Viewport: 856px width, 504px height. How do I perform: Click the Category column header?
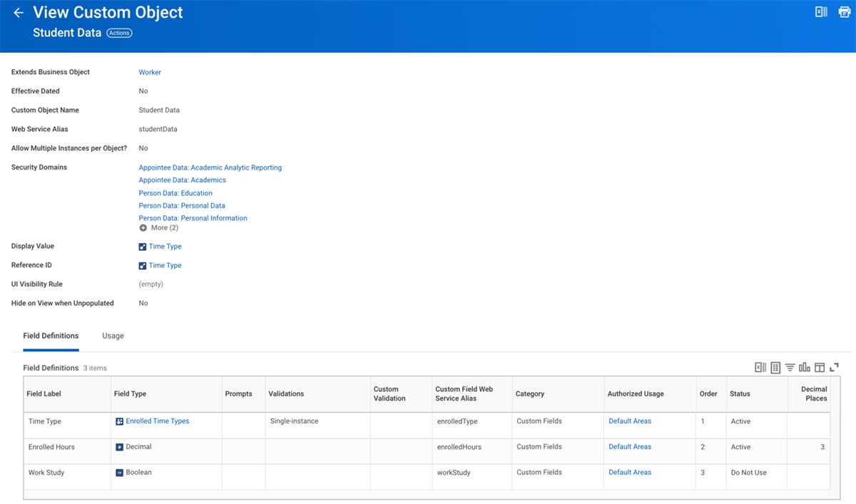[x=558, y=394]
